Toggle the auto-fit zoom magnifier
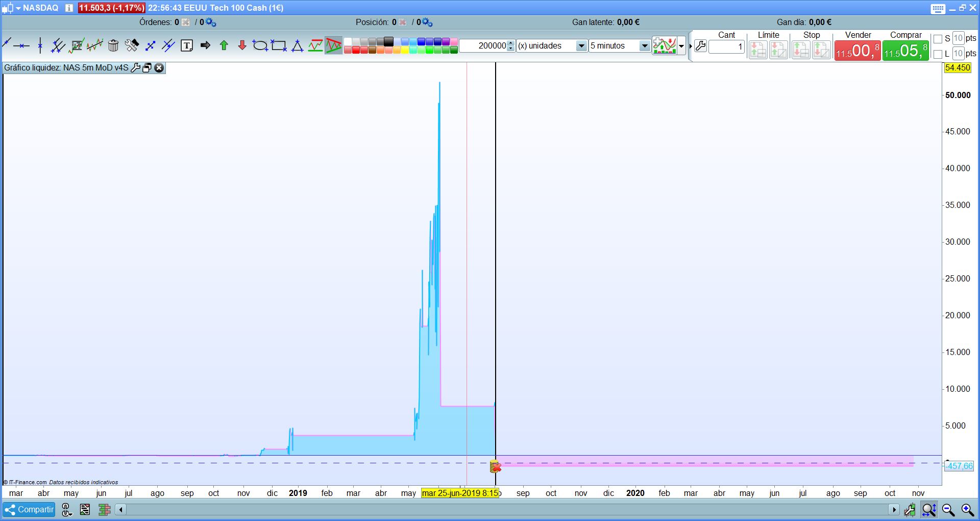Viewport: 980px width, 521px height. pyautogui.click(x=929, y=510)
